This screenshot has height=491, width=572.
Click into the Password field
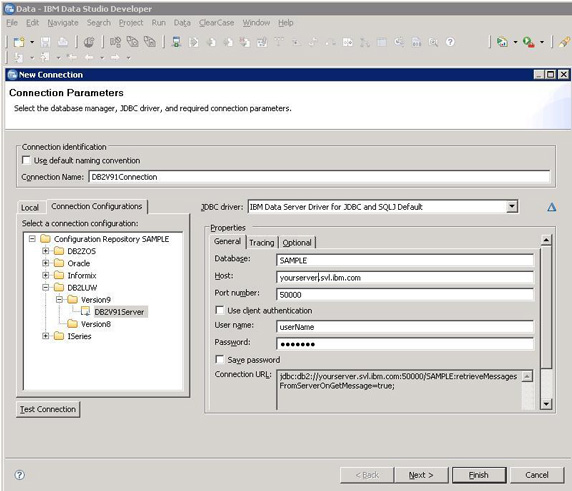click(x=405, y=344)
